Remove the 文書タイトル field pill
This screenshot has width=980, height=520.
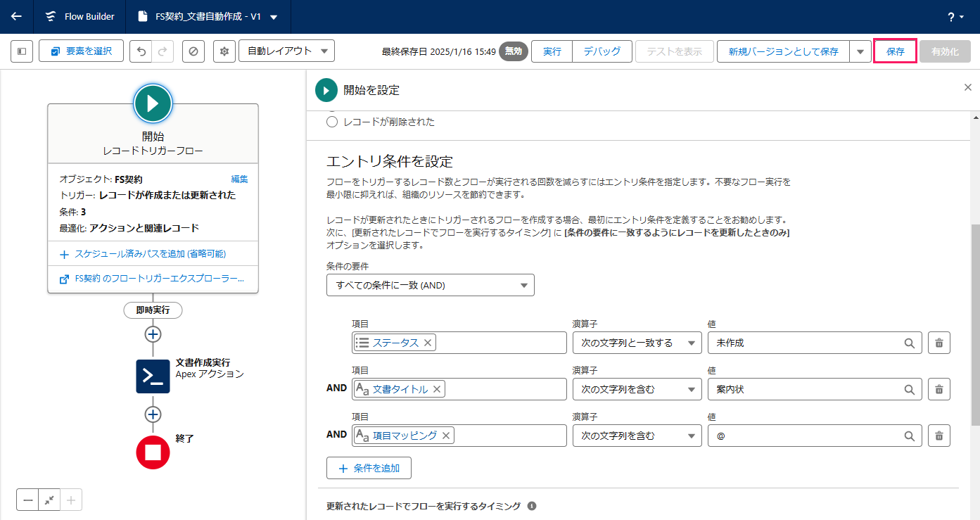pos(437,389)
